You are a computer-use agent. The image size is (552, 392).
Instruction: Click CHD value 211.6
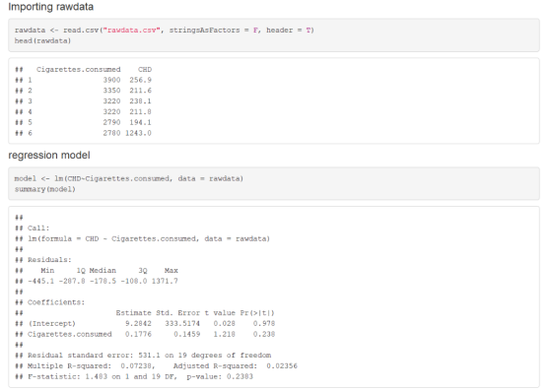(140, 91)
